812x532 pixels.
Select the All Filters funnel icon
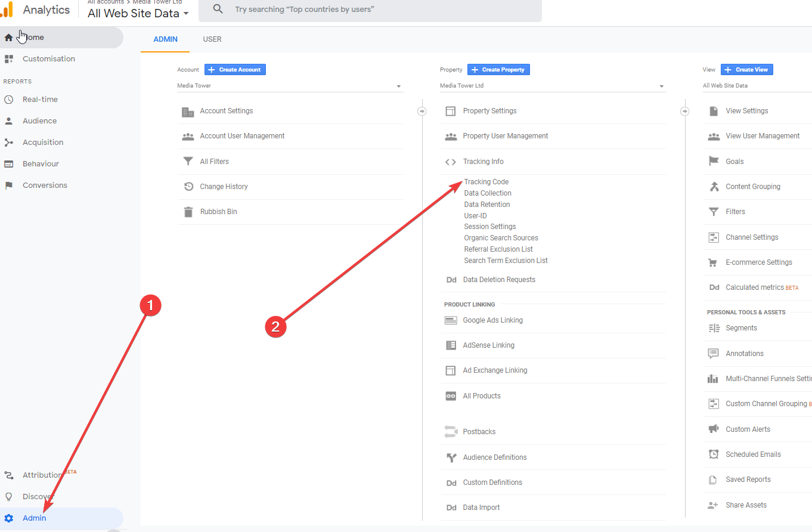click(x=188, y=162)
